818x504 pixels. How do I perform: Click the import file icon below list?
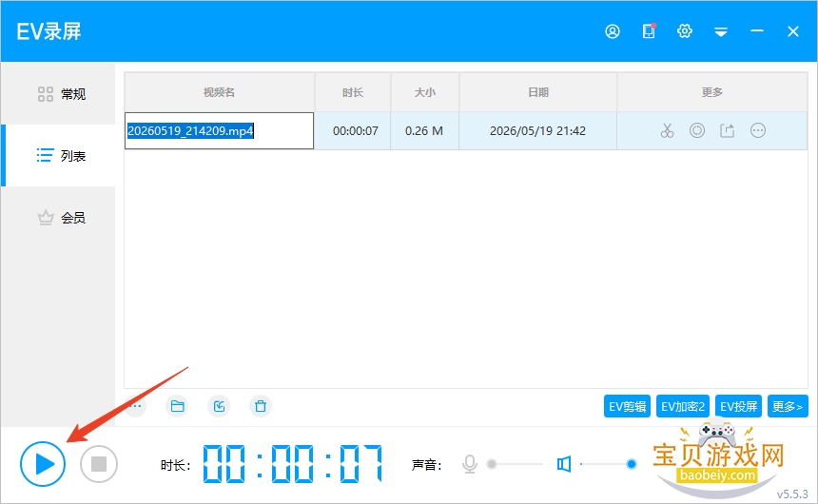219,406
